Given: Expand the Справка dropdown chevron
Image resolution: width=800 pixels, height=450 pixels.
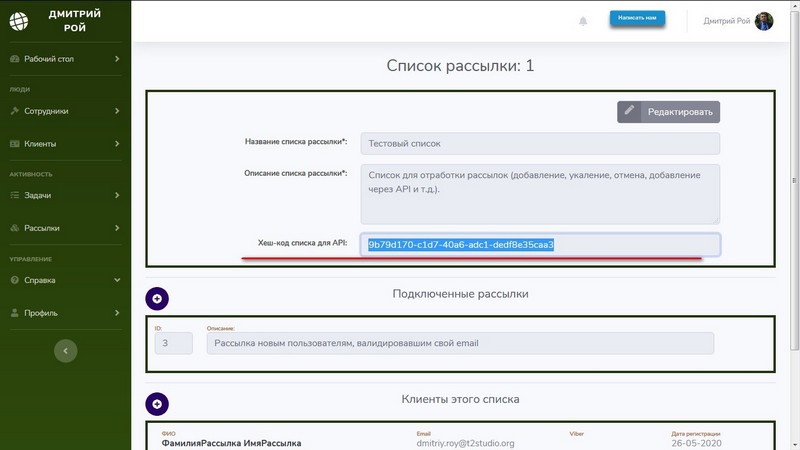Looking at the screenshot, I should pos(117,280).
